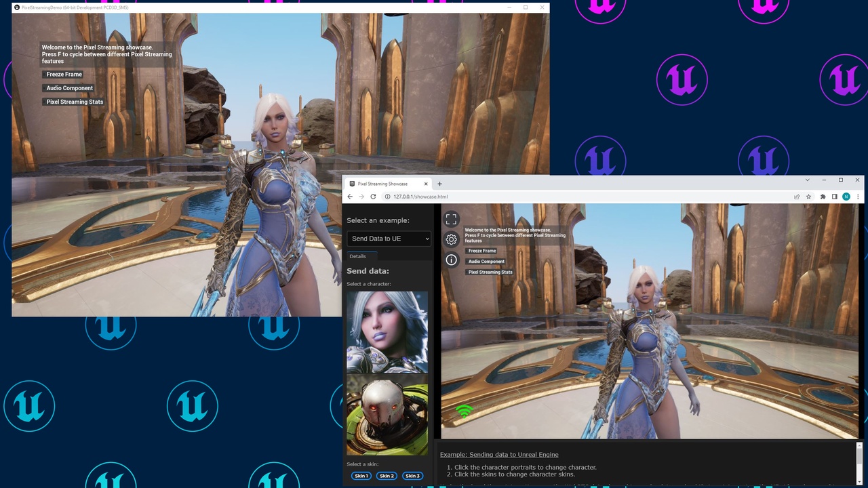This screenshot has width=868, height=488.
Task: Maximize the browser window
Action: coord(841,180)
